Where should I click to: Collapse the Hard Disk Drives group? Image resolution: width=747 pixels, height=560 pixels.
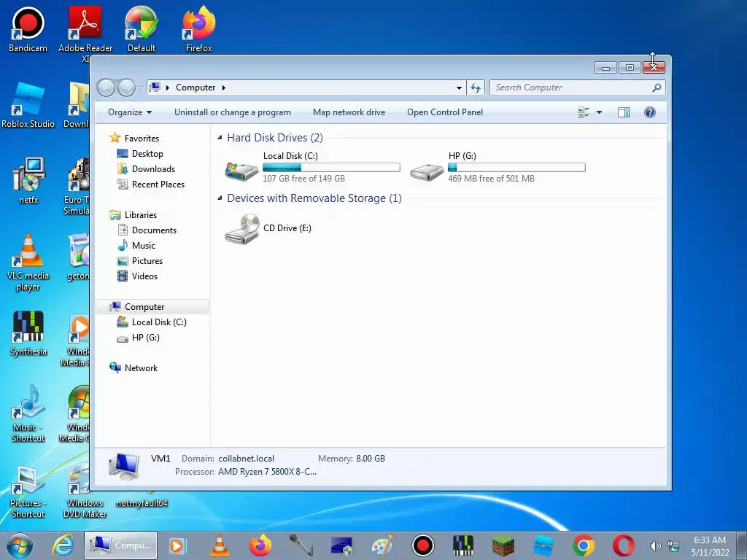click(x=220, y=138)
